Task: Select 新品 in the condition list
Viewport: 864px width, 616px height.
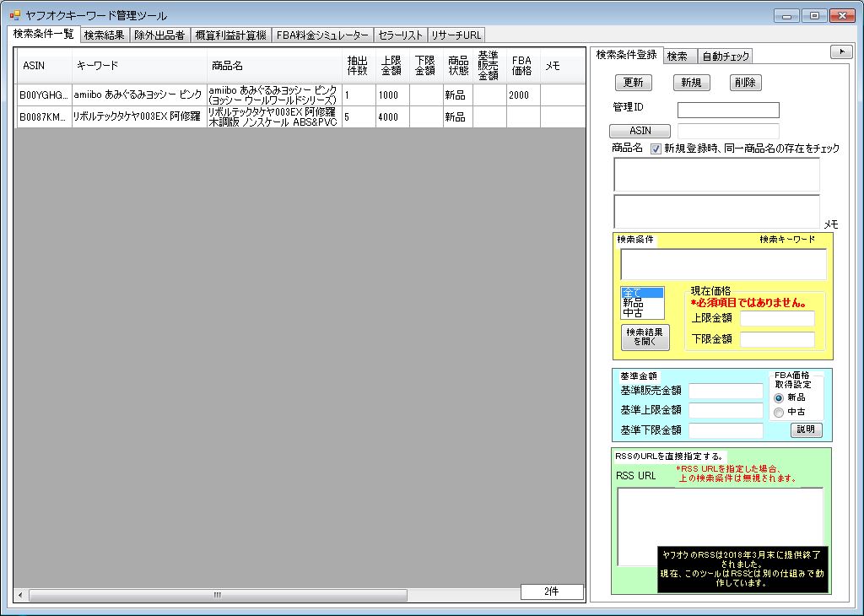Action: point(642,303)
